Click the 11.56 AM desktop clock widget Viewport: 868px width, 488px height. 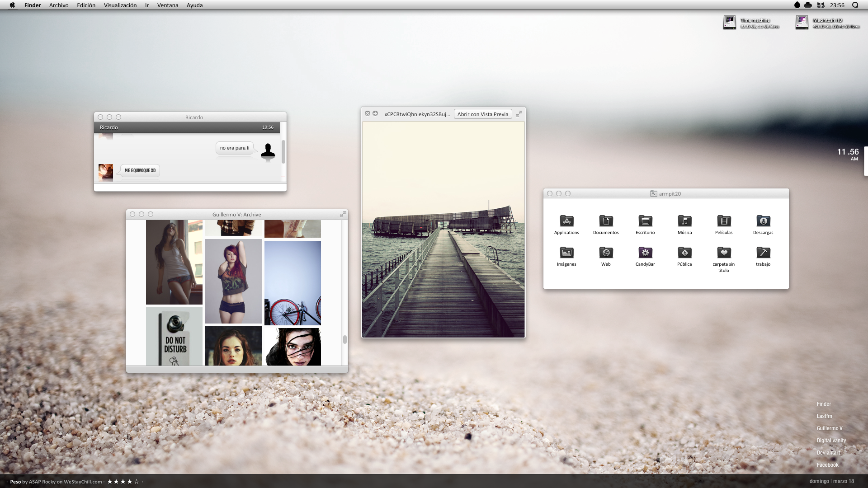click(848, 154)
